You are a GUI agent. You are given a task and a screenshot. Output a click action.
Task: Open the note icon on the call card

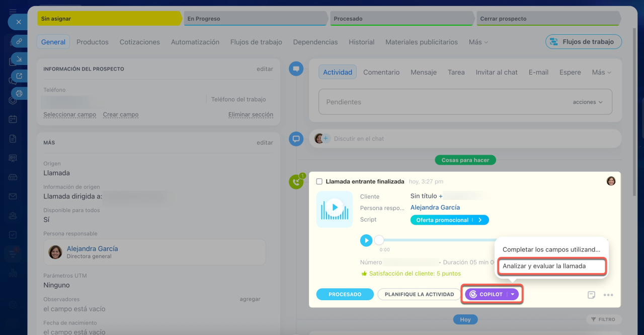592,295
